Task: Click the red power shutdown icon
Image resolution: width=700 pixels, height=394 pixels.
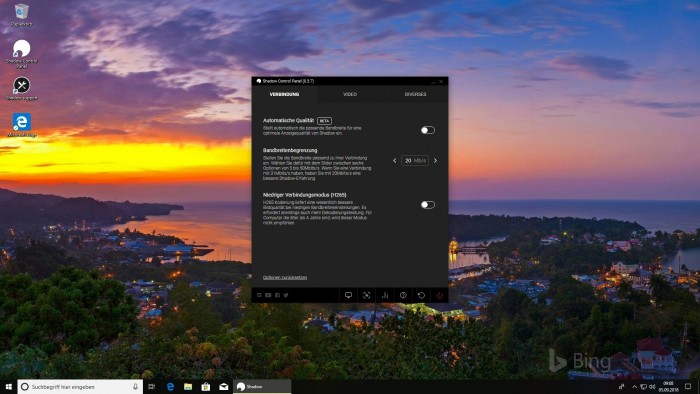Action: click(440, 295)
